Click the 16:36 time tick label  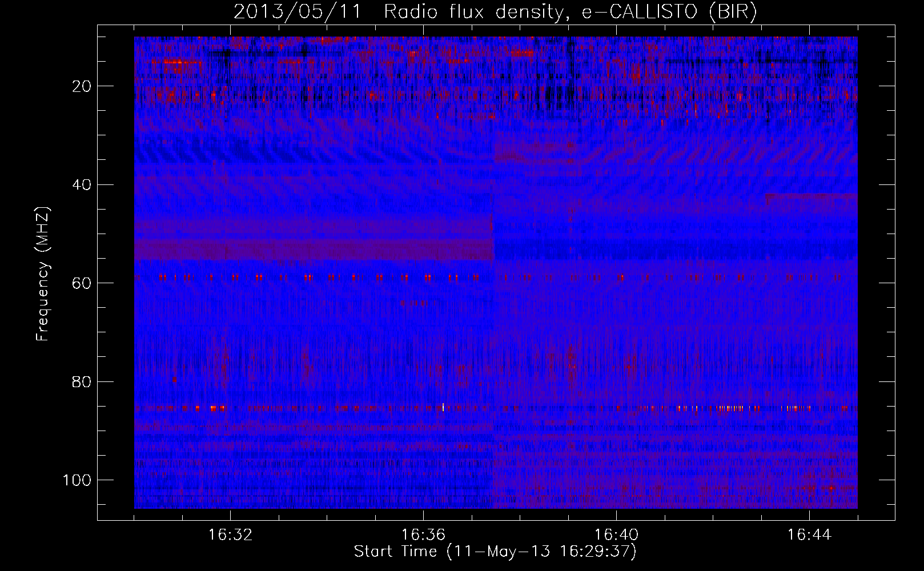click(x=423, y=535)
